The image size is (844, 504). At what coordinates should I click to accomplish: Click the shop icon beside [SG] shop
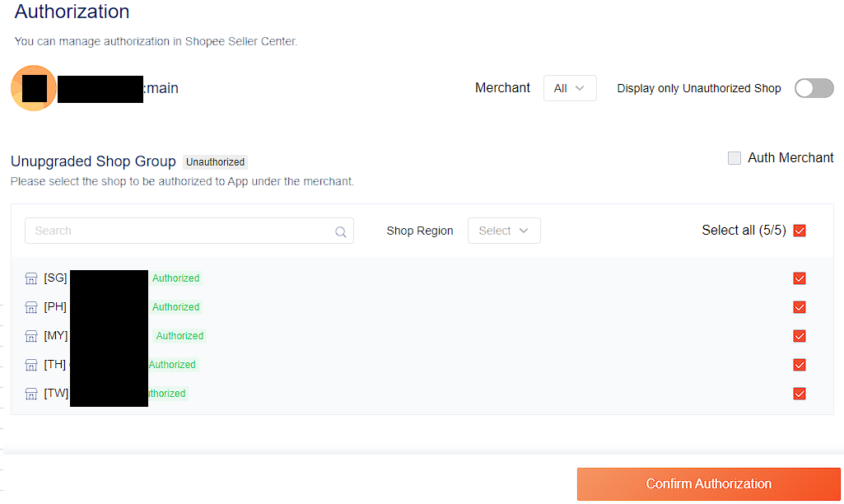[x=31, y=278]
